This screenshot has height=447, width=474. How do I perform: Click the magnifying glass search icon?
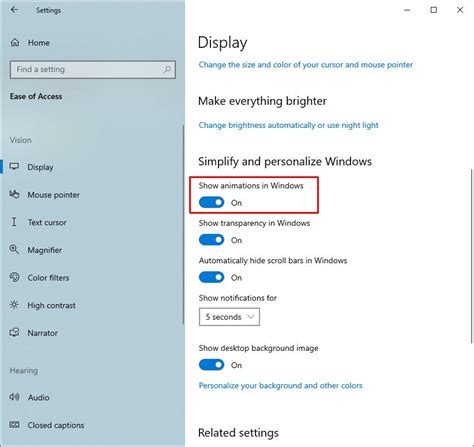point(167,69)
